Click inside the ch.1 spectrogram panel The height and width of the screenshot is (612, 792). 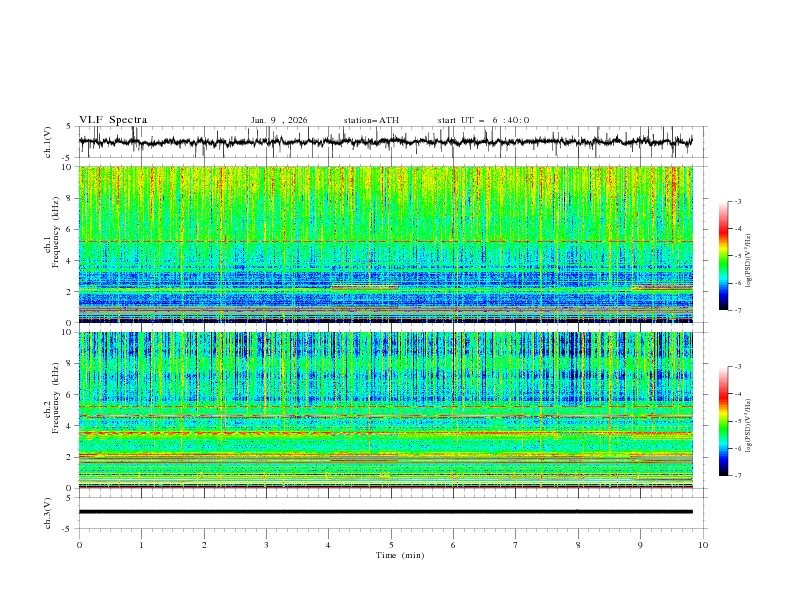385,244
